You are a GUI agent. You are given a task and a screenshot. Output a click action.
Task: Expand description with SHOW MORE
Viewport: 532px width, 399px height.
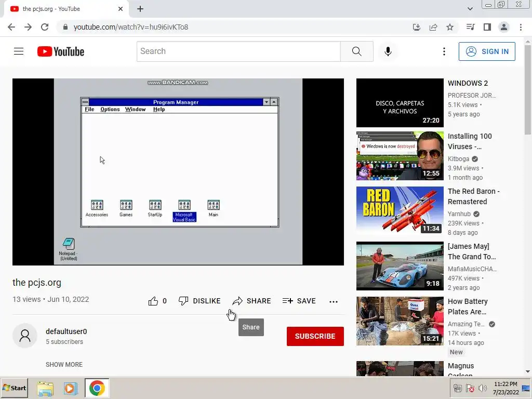tap(64, 364)
